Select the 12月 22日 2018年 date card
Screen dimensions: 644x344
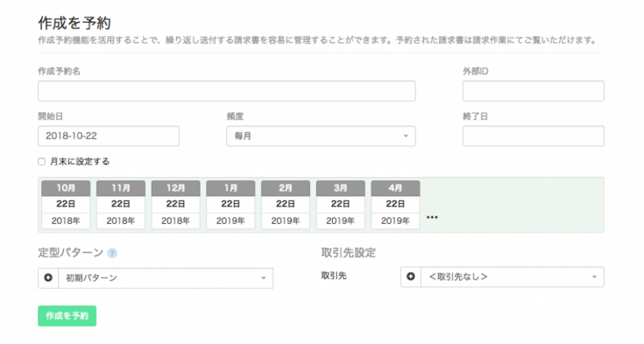(176, 205)
